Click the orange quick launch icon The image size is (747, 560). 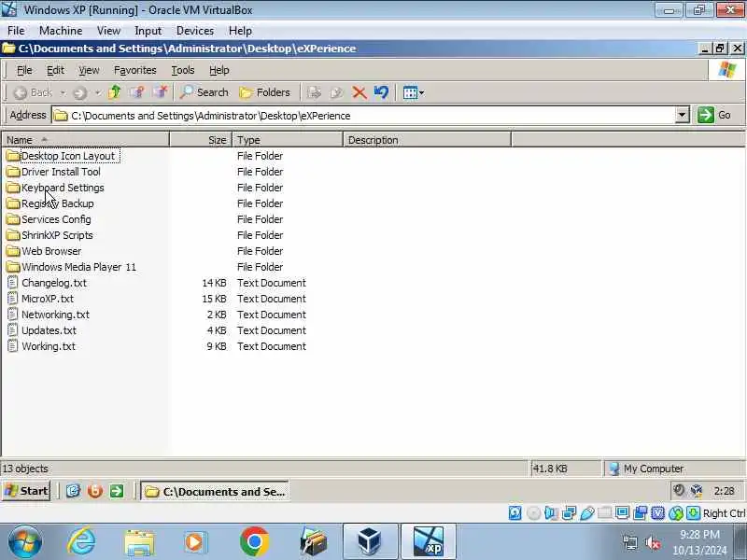(95, 491)
